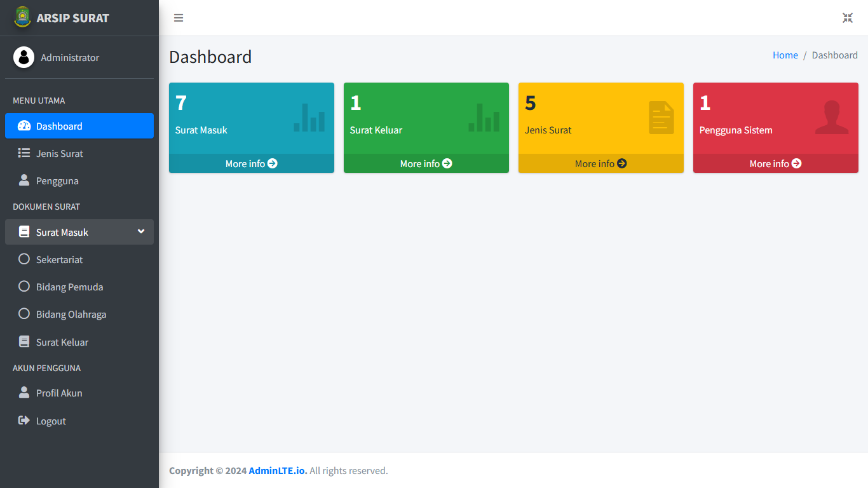This screenshot has width=868, height=488.
Task: Select the Bidang Olahraga circle item
Action: click(x=24, y=314)
